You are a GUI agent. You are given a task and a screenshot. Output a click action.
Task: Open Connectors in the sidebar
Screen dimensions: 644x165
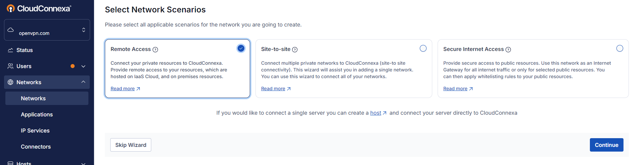click(36, 147)
